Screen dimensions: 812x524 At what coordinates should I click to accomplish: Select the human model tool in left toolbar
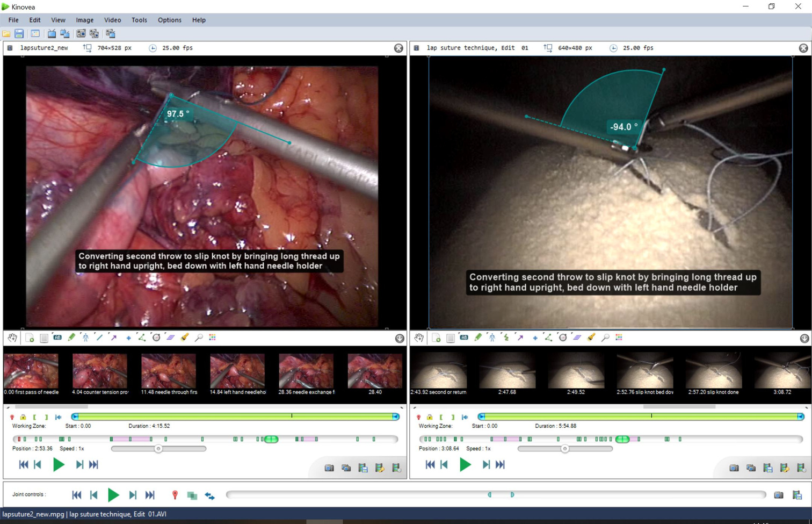[x=85, y=338]
